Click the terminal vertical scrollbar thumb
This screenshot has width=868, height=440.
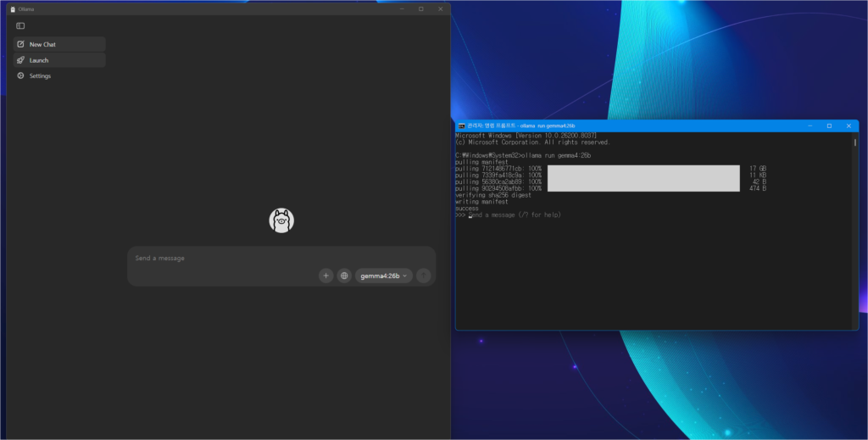854,142
